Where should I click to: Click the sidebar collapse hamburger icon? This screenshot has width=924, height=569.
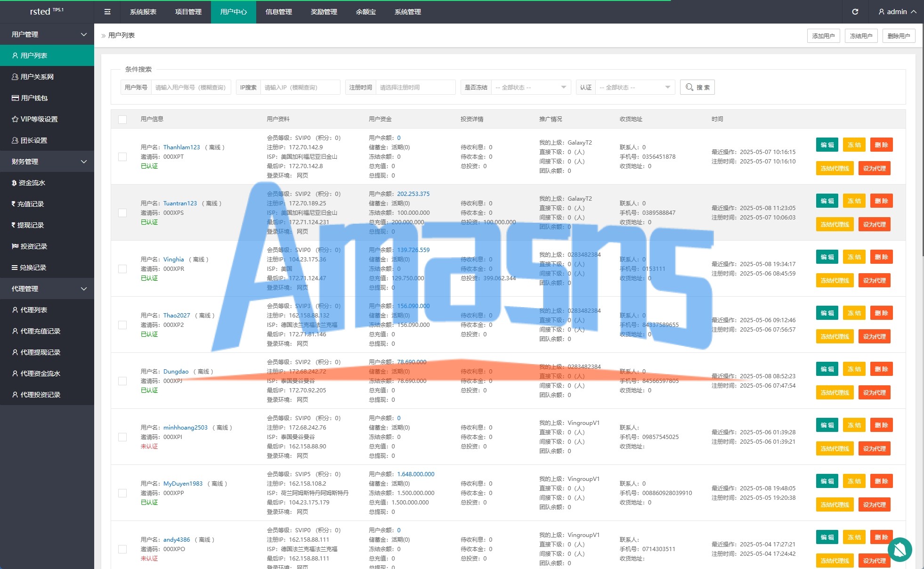(x=107, y=12)
